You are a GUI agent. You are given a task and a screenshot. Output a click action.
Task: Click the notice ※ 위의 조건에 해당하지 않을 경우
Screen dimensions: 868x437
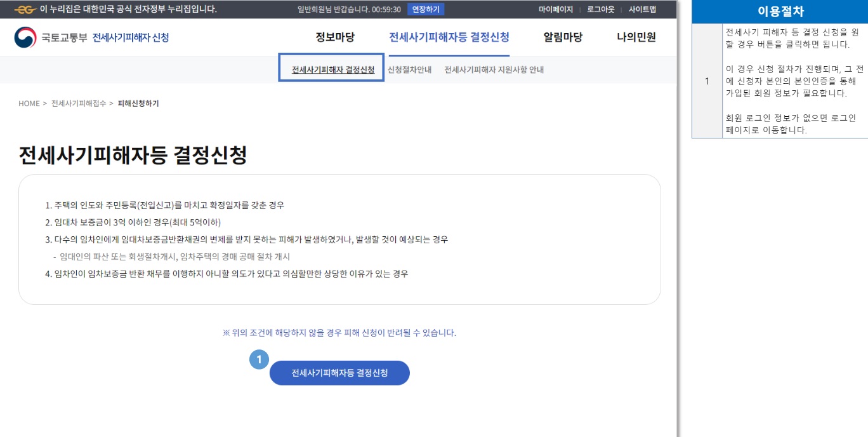(339, 332)
